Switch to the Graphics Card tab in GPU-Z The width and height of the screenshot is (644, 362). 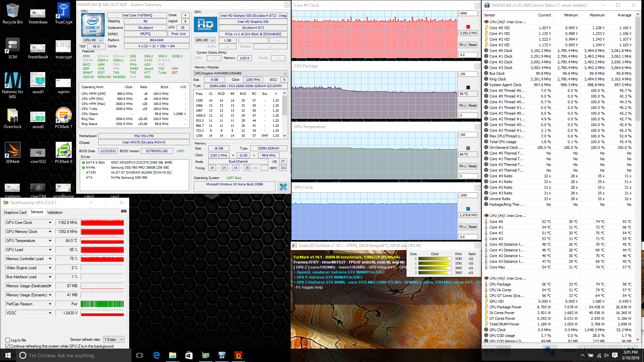point(15,213)
